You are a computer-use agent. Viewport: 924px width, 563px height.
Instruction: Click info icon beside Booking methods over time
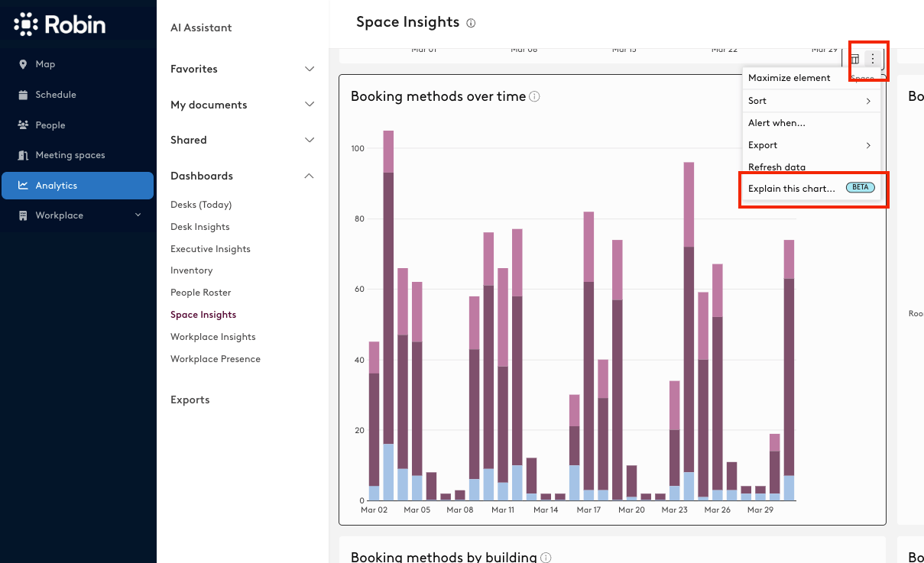click(x=535, y=96)
